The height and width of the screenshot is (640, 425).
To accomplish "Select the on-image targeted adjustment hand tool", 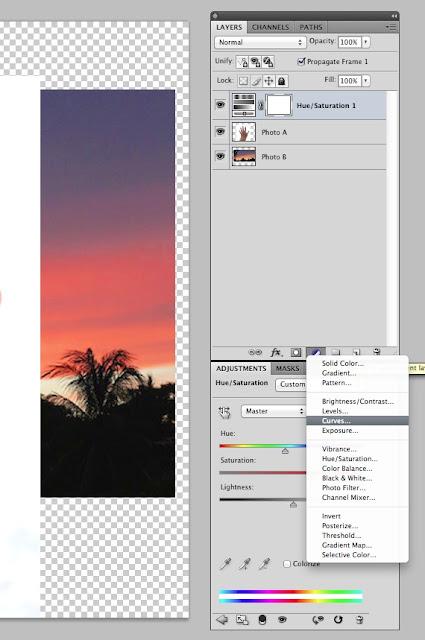I will click(x=224, y=412).
